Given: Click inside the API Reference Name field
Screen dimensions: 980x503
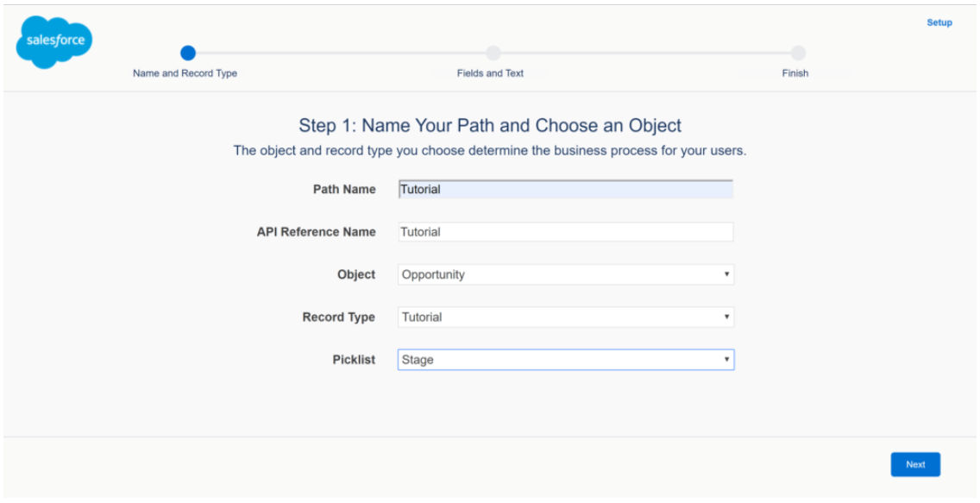Looking at the screenshot, I should coord(565,231).
